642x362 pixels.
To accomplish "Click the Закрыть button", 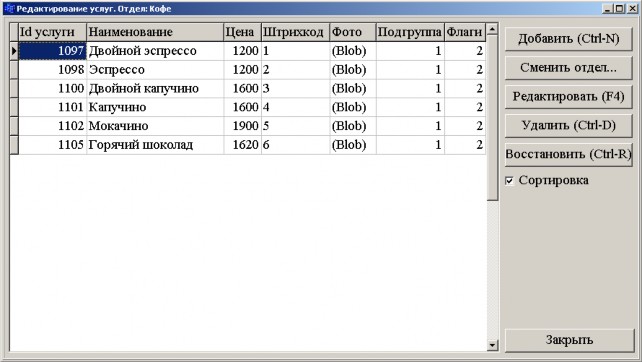I will tap(569, 340).
